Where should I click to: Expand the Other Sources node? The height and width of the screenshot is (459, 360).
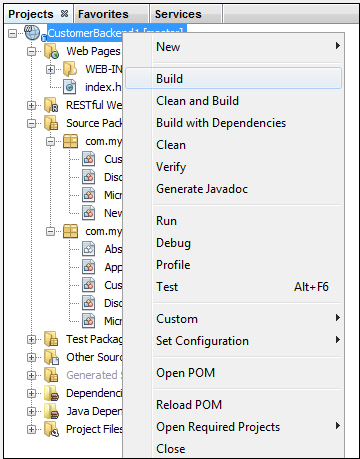pyautogui.click(x=31, y=357)
